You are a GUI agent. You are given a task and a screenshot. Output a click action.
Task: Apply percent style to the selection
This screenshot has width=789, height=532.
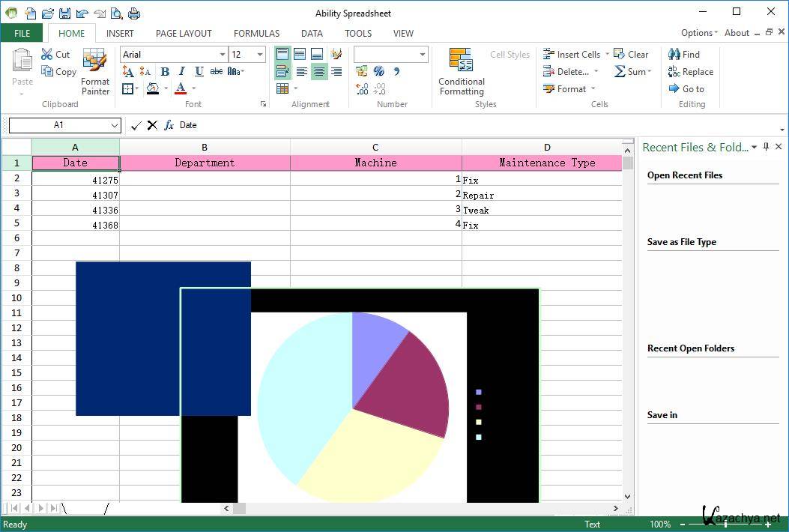pos(379,72)
